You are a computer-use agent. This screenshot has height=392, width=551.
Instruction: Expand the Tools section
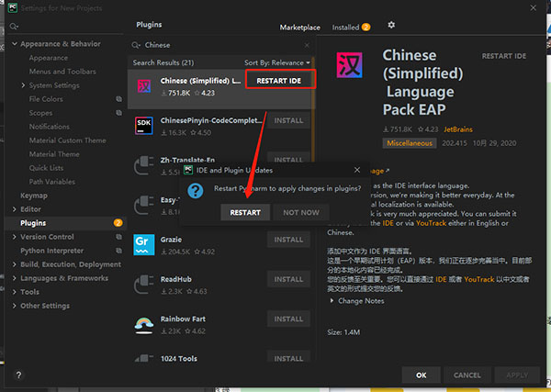coord(15,292)
